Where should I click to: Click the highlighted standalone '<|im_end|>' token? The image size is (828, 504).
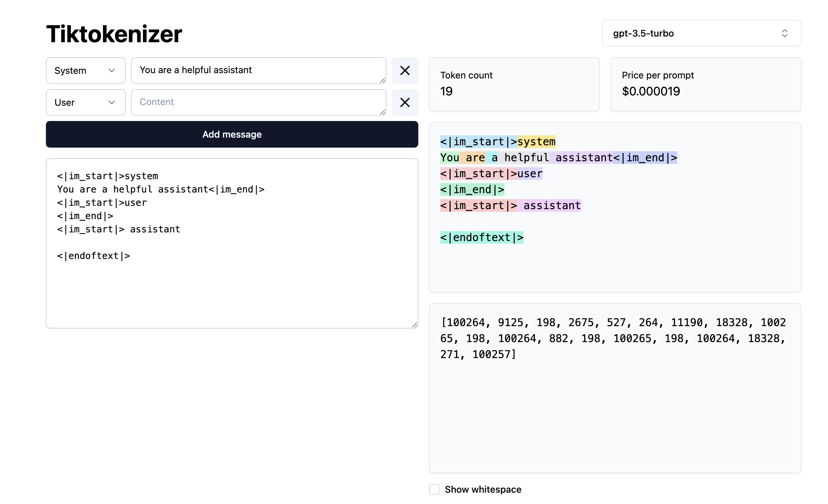tap(472, 190)
